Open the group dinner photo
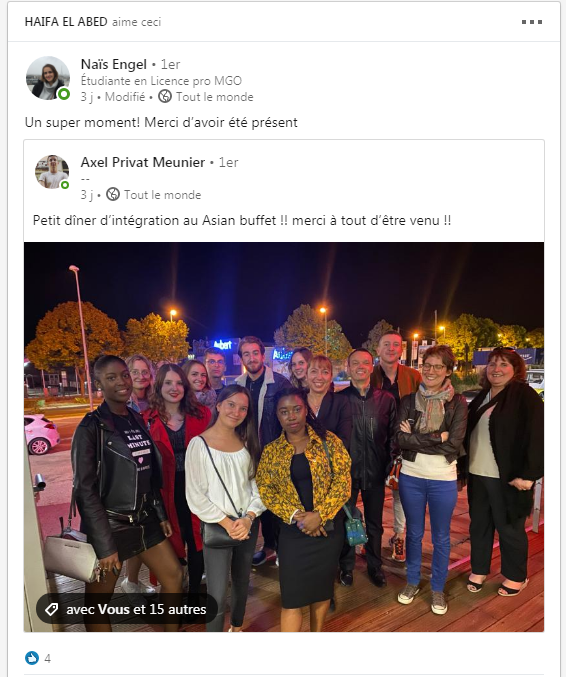The image size is (566, 677). [284, 437]
